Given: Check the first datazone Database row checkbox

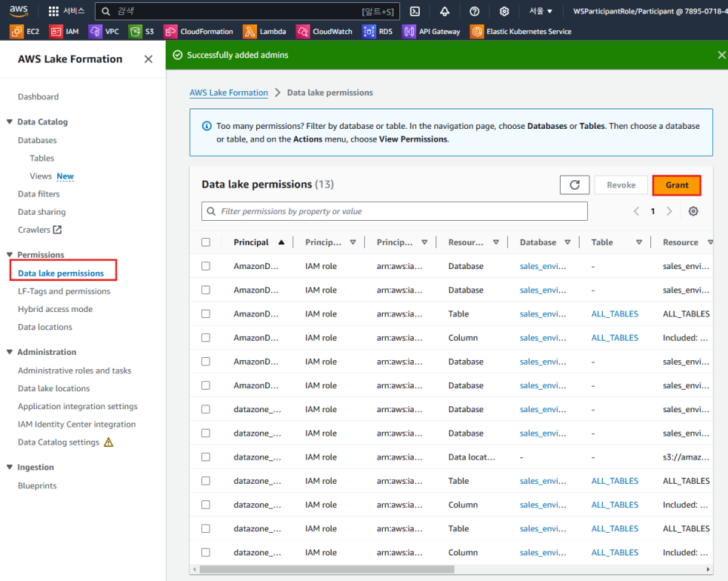Looking at the screenshot, I should [x=206, y=409].
